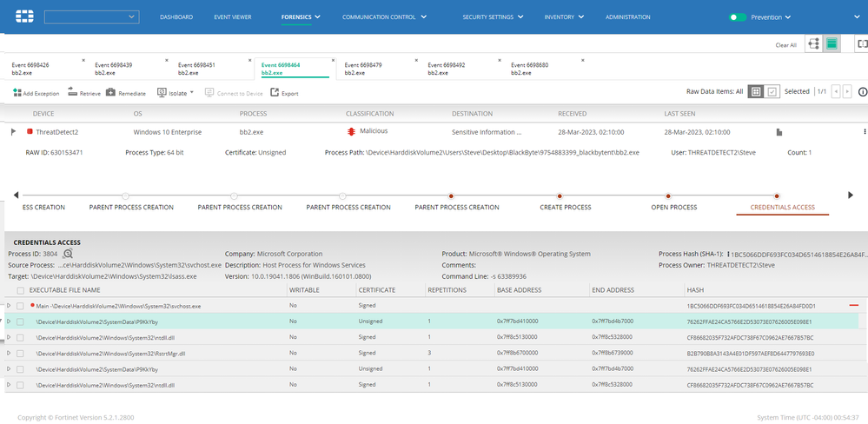This screenshot has width=868, height=424.
Task: Click the Create Process timeline marker
Action: coord(560,195)
